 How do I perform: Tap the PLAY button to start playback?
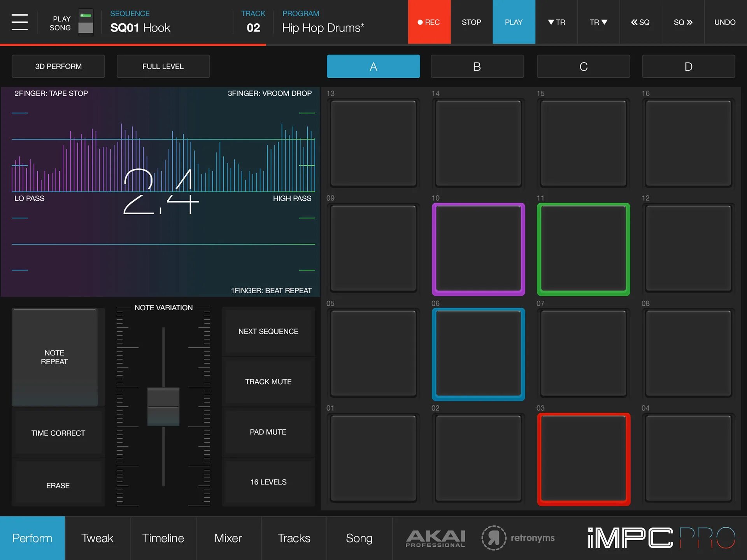coord(513,22)
